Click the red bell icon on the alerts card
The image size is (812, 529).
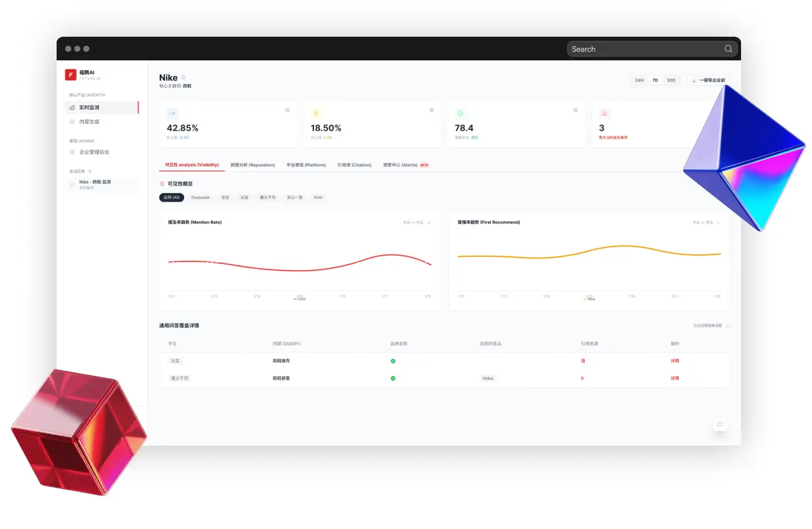pos(604,113)
